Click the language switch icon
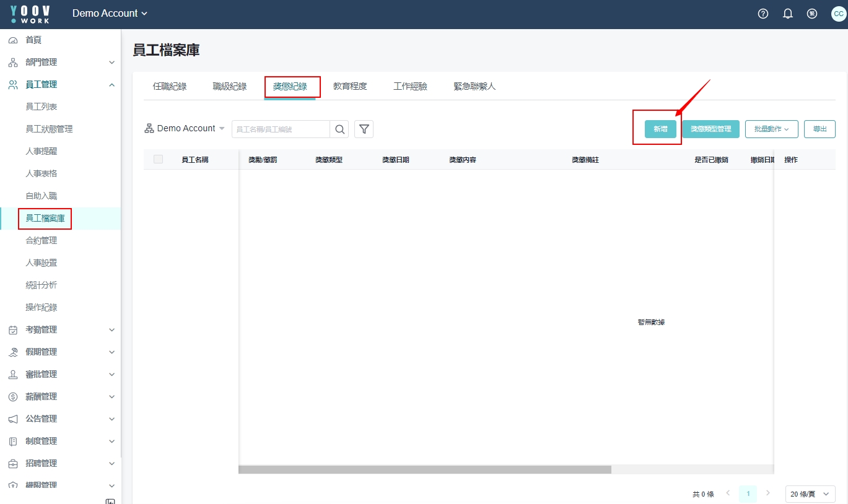 812,14
